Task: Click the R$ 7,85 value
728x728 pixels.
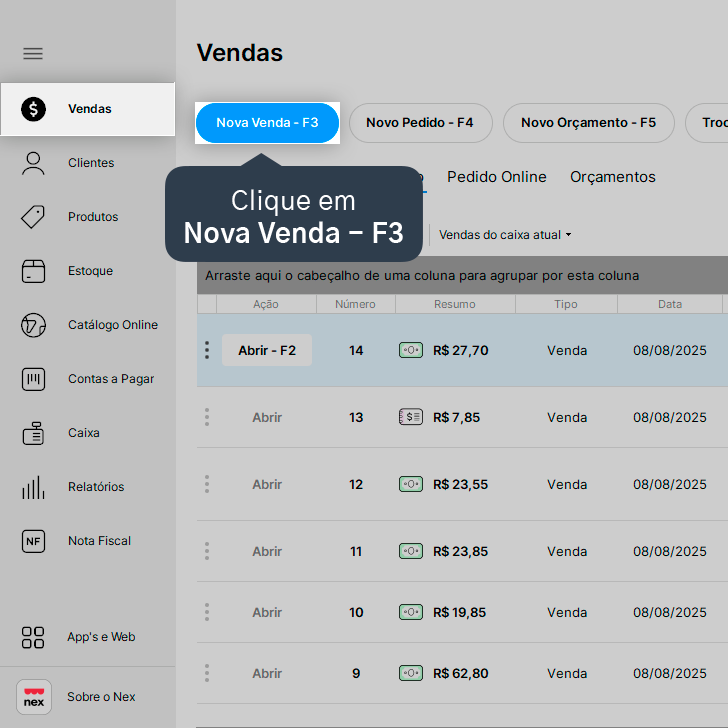Action: pos(456,417)
